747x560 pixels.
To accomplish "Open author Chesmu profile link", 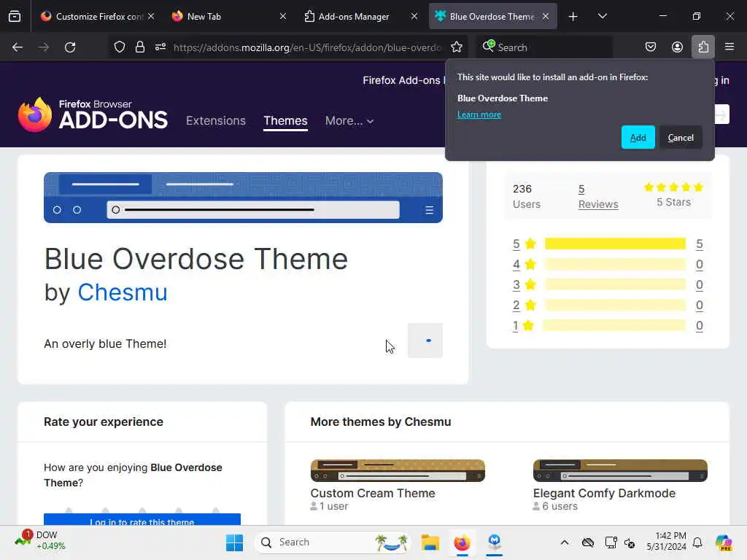I will tap(123, 292).
